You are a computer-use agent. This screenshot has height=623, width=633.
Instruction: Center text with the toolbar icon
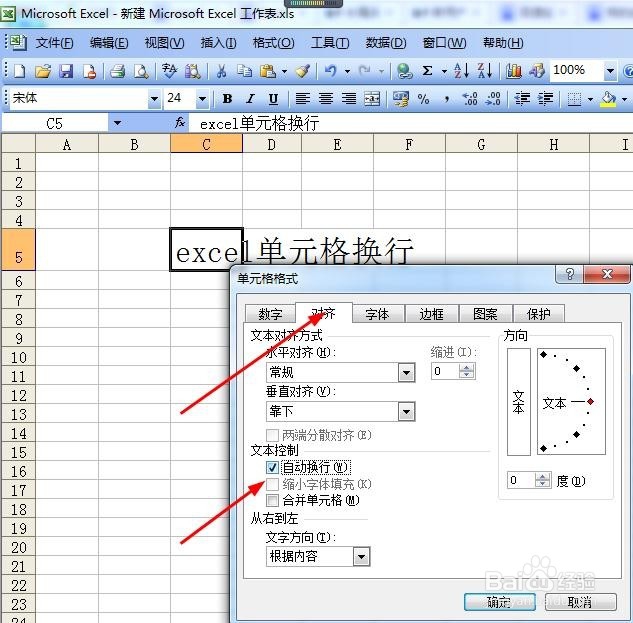tap(326, 99)
